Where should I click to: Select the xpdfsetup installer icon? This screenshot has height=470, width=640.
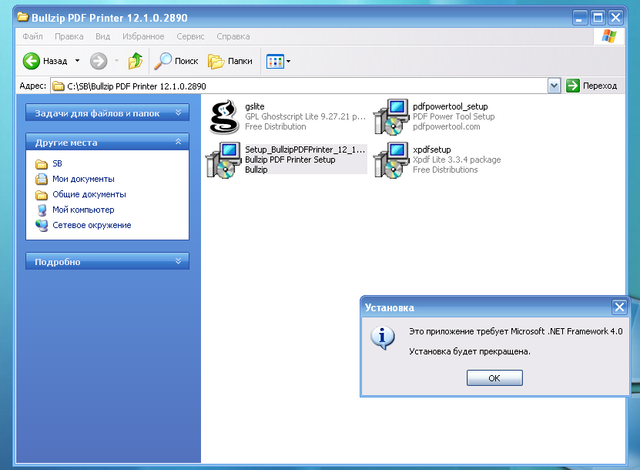392,160
